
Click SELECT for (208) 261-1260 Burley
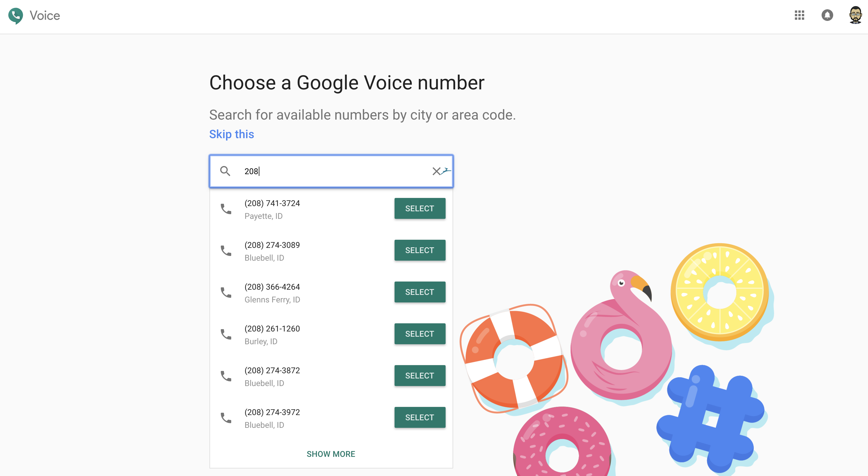click(x=419, y=333)
